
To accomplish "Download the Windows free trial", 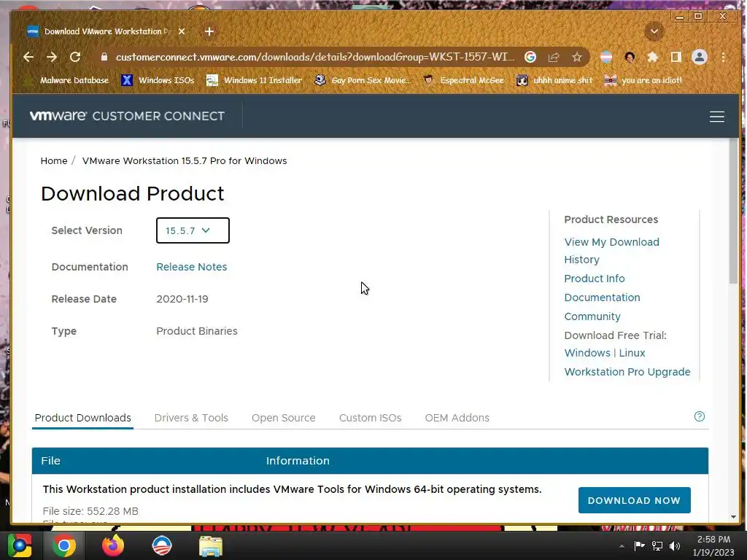I will pos(587,353).
